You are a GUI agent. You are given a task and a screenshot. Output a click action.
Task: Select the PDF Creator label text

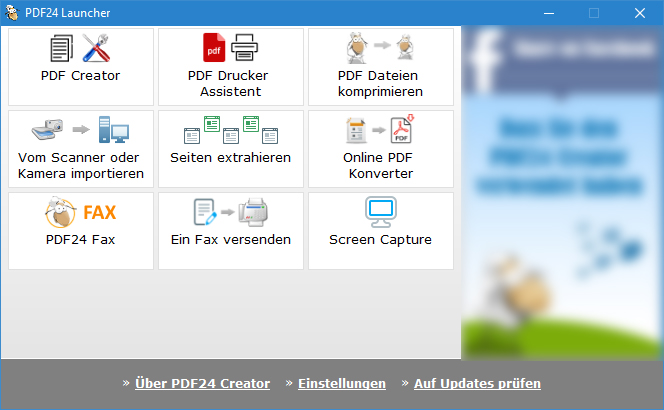click(81, 75)
